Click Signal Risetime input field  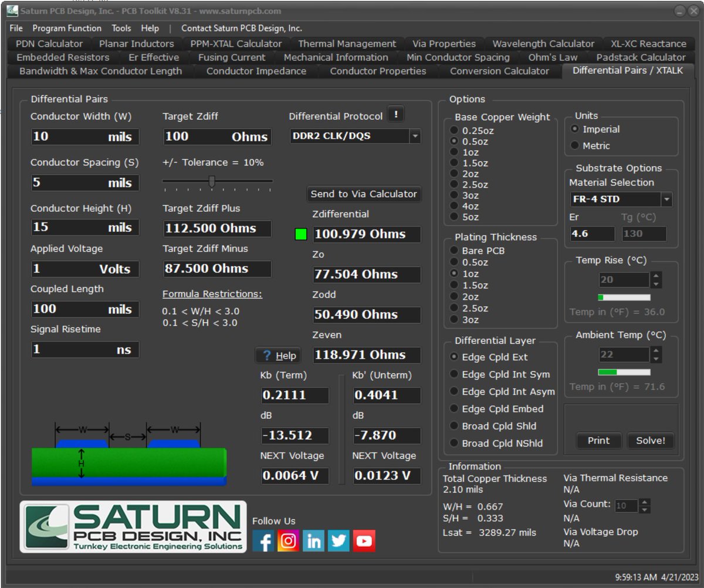tap(85, 350)
